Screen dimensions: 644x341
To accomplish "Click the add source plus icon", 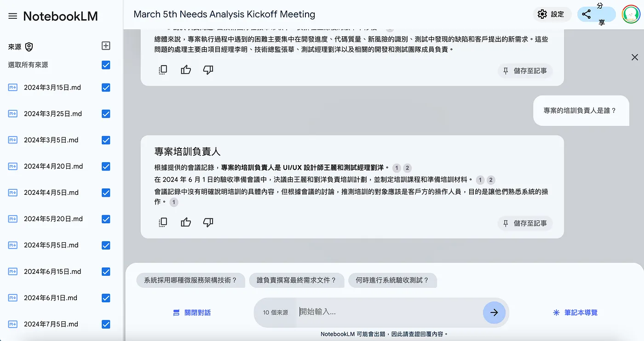I will pyautogui.click(x=106, y=45).
